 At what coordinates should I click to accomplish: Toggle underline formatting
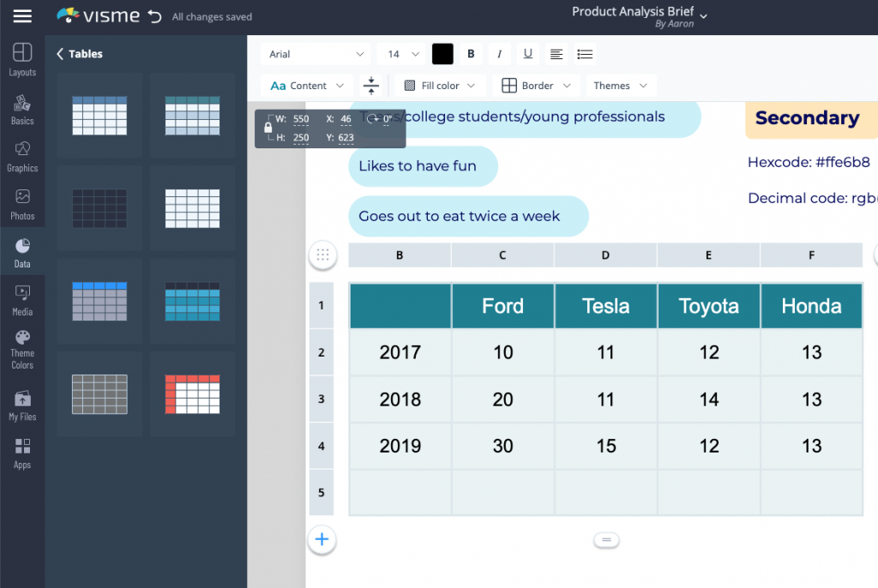pyautogui.click(x=527, y=53)
